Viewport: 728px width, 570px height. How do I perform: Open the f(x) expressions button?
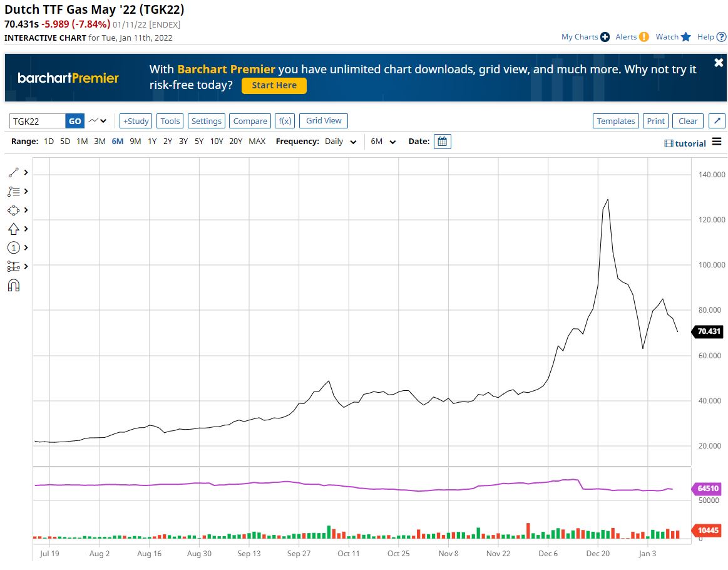[285, 122]
